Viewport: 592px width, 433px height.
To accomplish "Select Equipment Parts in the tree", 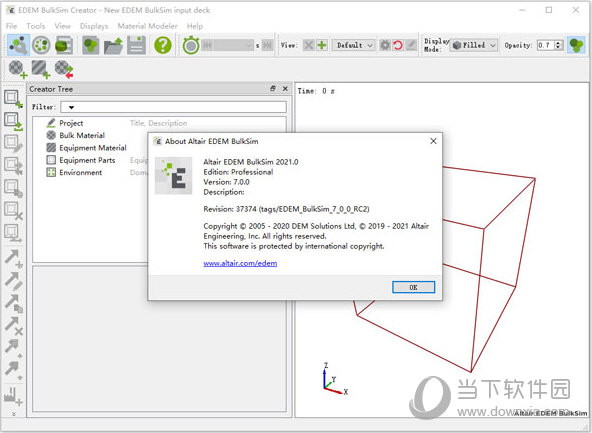I will click(x=87, y=160).
